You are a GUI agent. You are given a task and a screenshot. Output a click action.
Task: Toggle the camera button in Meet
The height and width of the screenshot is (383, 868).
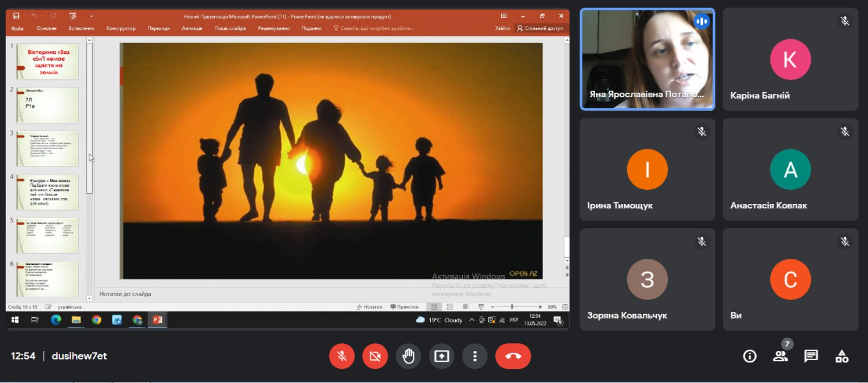[375, 356]
